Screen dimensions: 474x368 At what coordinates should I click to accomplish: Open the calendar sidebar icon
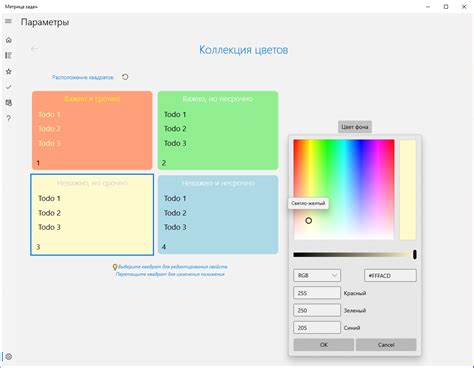click(9, 103)
